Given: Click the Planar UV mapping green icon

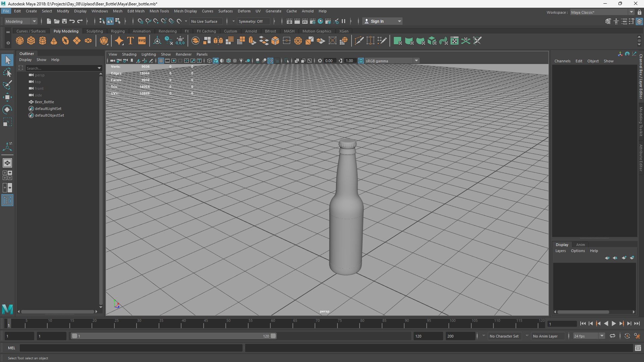Looking at the screenshot, I should coord(398,41).
